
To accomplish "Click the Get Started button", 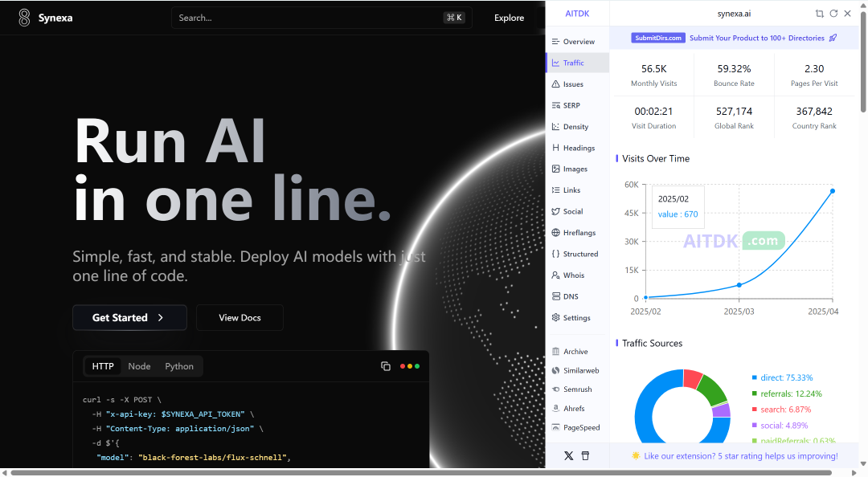I will tap(129, 318).
